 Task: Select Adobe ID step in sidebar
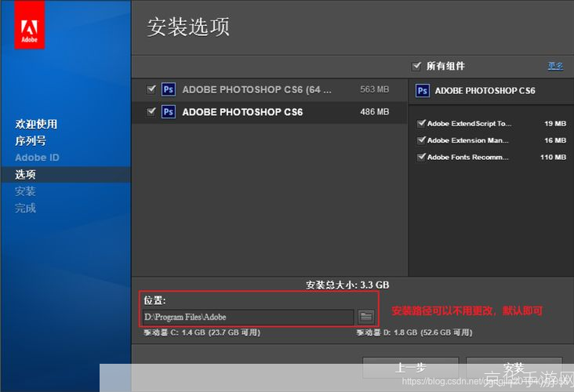[x=37, y=158]
